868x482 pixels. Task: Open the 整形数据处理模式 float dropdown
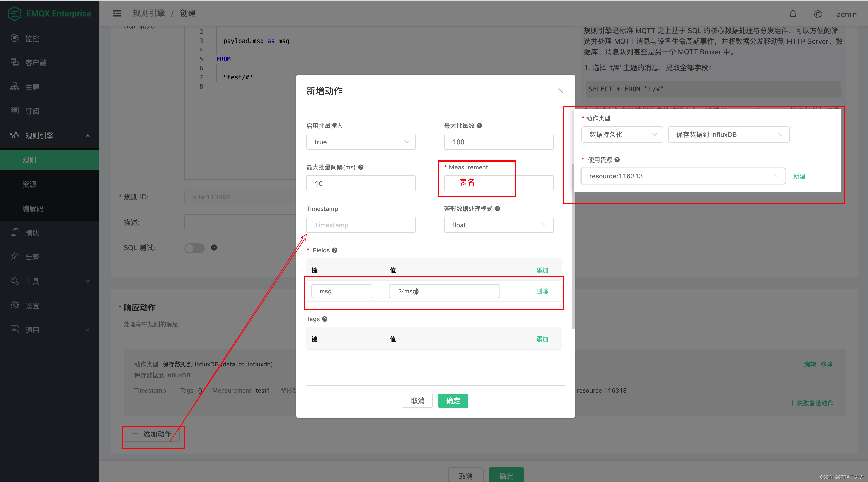pos(498,225)
